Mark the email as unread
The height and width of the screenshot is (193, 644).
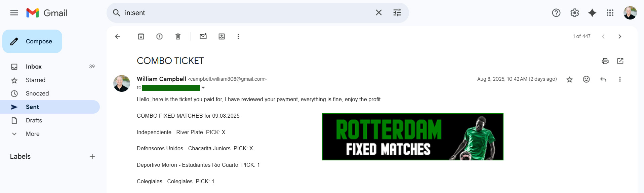coord(203,36)
